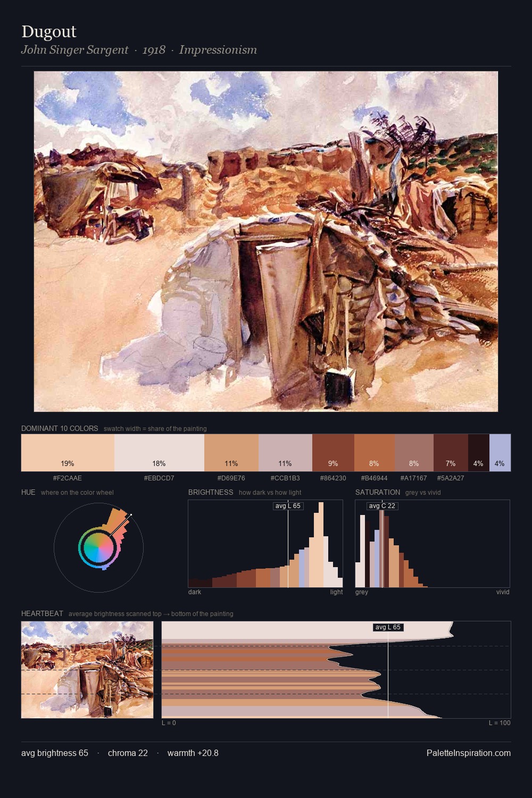Viewport: 532px width, 798px height.
Task: Pick the #D69E76 11% swatch
Action: point(231,453)
